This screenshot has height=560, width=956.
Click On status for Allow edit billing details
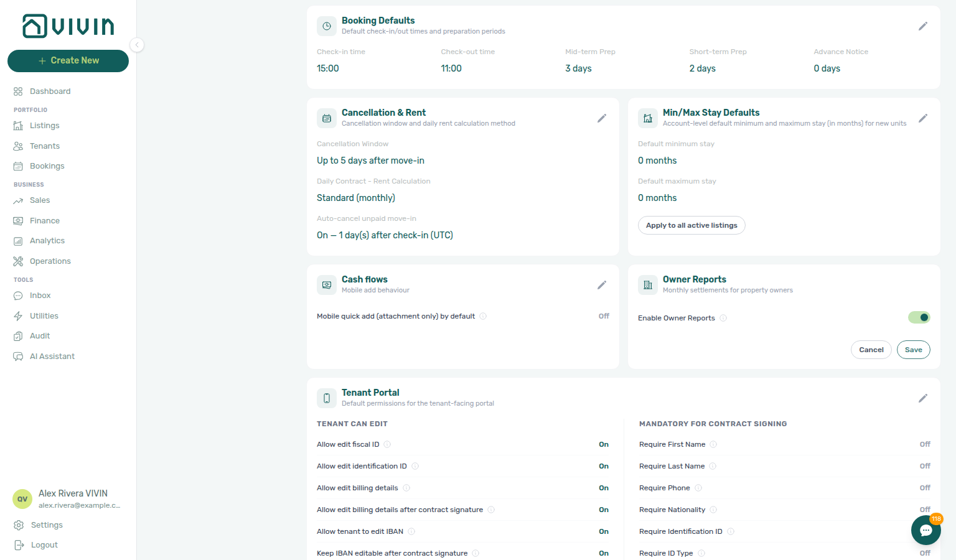coord(604,488)
